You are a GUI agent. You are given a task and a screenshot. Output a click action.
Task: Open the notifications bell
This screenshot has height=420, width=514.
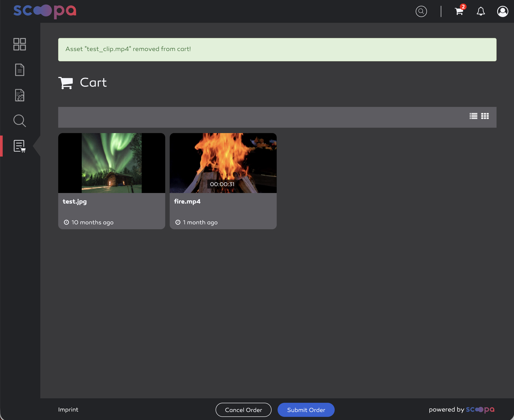[481, 11]
